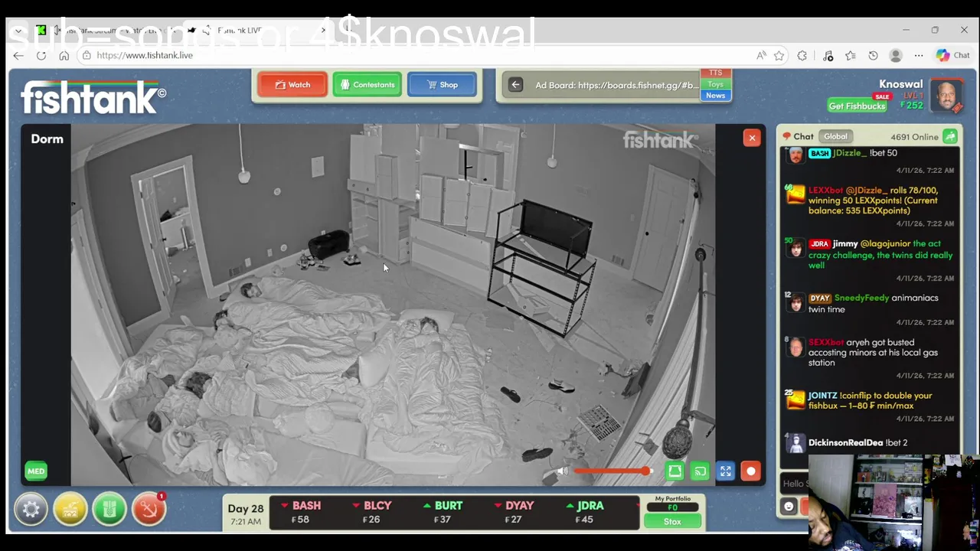This screenshot has height=551, width=980.
Task: Click the back arrow beside Ad Board
Action: 515,85
